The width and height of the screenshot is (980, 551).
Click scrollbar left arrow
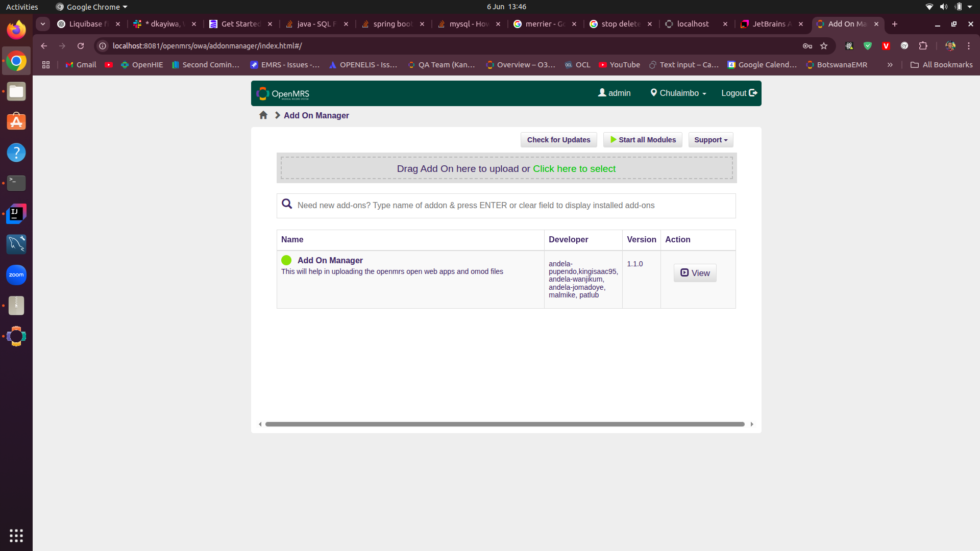click(x=260, y=424)
